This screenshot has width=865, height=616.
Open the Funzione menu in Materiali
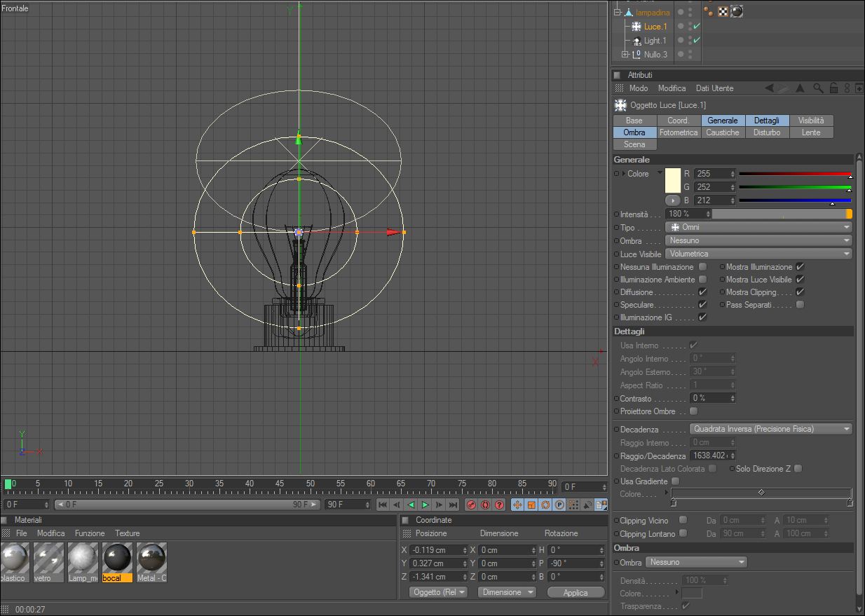pyautogui.click(x=90, y=533)
